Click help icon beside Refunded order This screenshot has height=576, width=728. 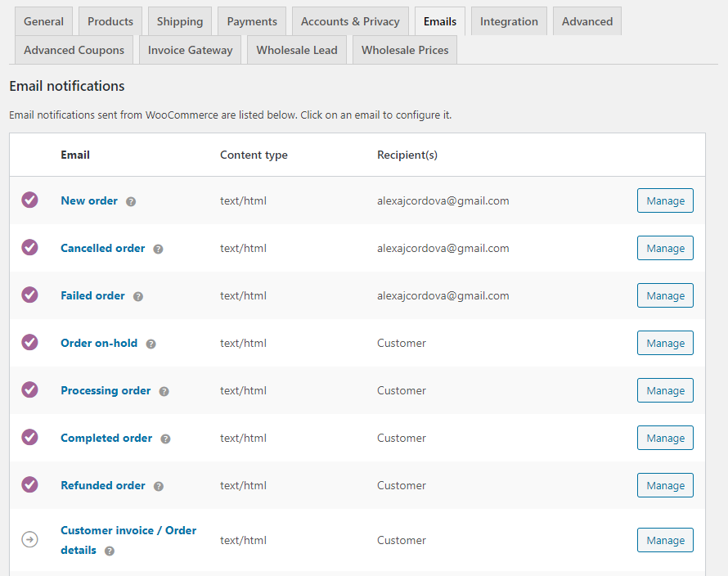tap(159, 486)
